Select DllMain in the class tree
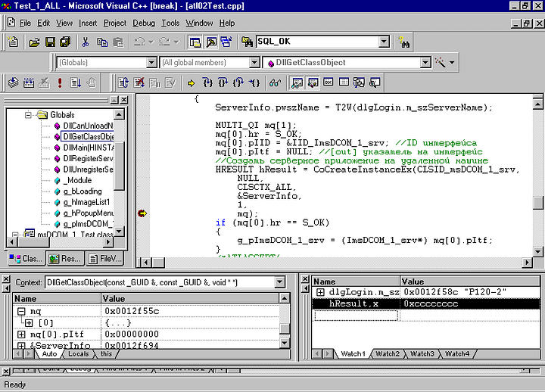The height and width of the screenshot is (392, 545). (x=87, y=148)
